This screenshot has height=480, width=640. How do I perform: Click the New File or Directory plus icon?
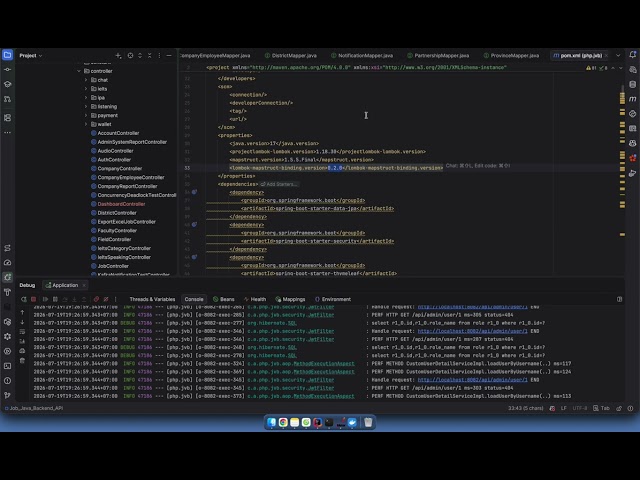118,56
